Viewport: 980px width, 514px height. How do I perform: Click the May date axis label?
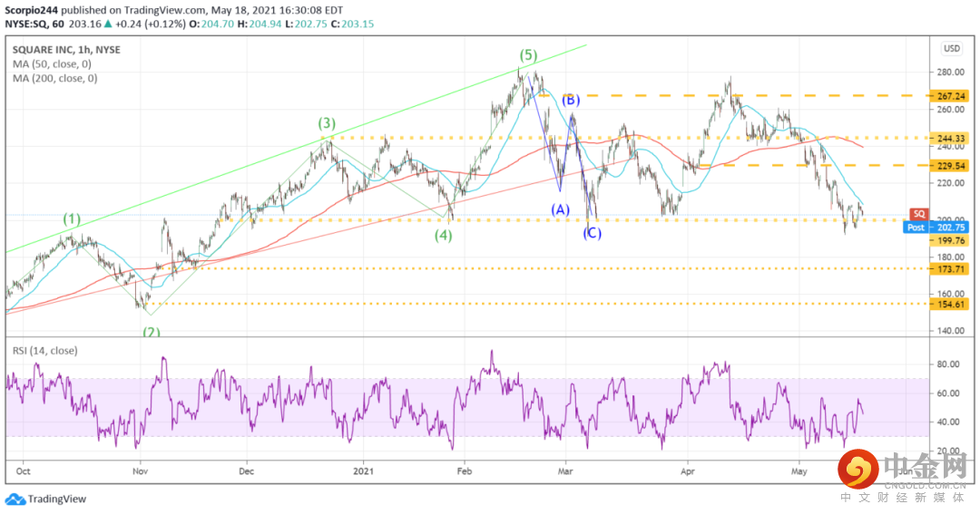tap(799, 470)
